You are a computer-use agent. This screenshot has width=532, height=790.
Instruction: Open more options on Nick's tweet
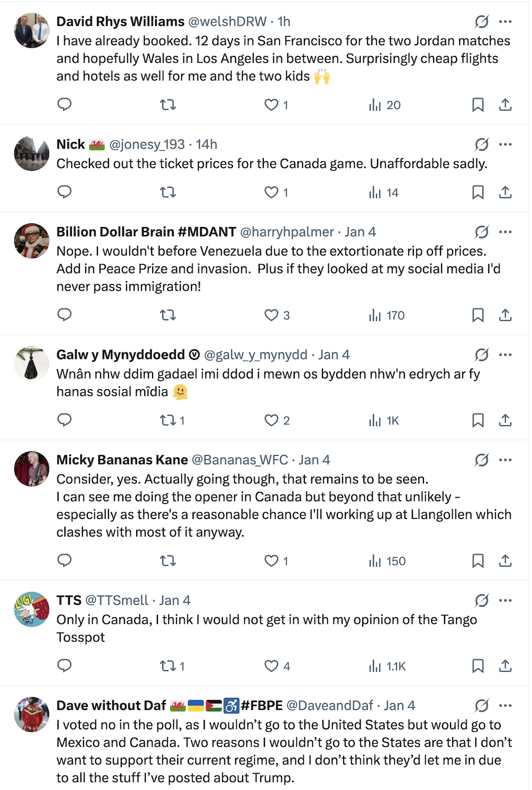pyautogui.click(x=505, y=144)
